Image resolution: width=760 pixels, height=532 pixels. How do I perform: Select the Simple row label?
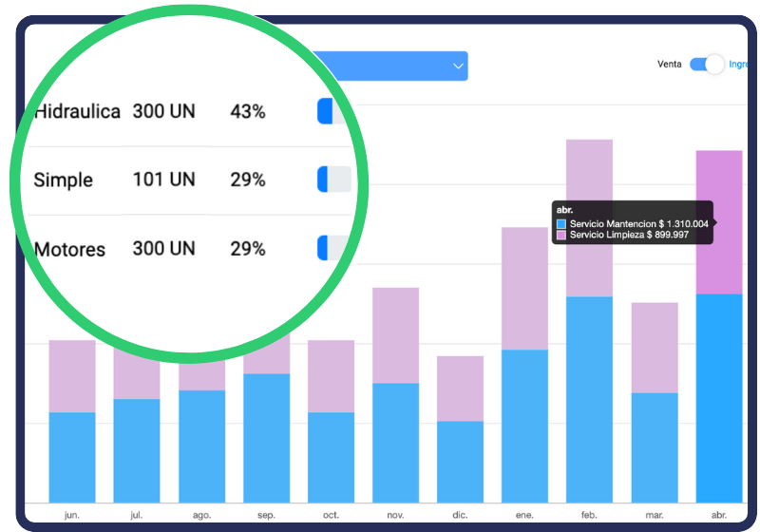point(63,180)
